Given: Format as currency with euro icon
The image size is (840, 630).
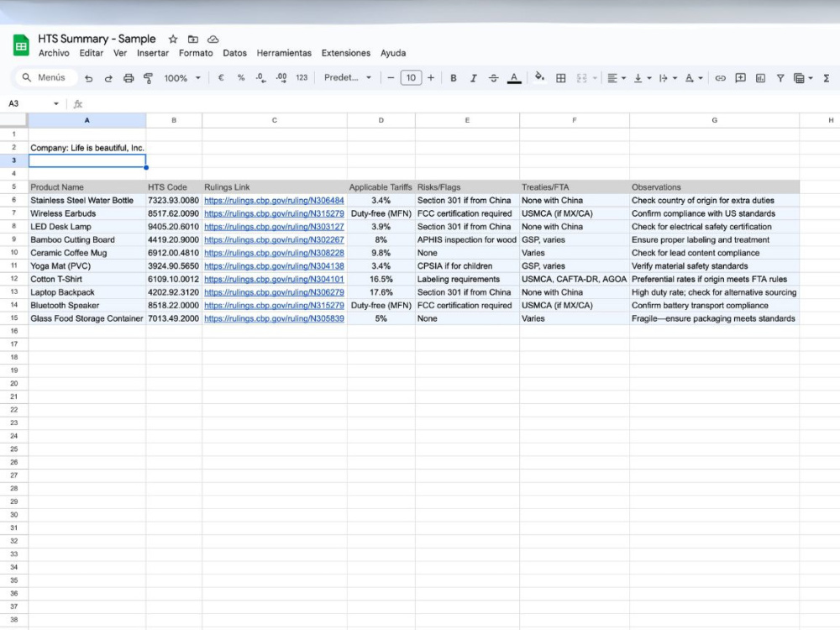Looking at the screenshot, I should pos(221,77).
